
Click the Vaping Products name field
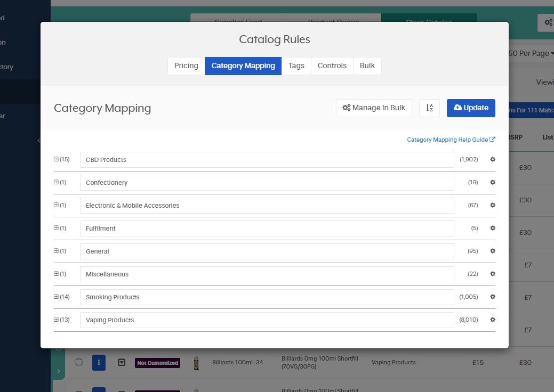(x=267, y=321)
